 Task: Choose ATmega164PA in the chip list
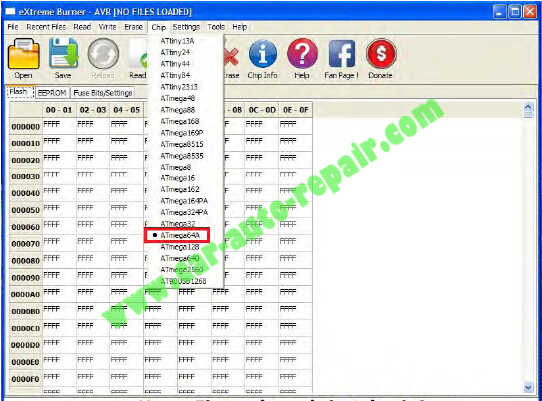184,201
